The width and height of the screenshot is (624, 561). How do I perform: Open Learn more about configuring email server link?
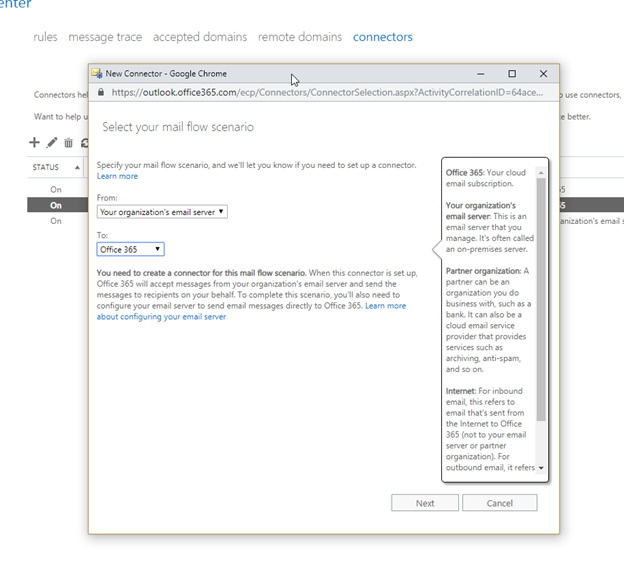click(x=251, y=311)
